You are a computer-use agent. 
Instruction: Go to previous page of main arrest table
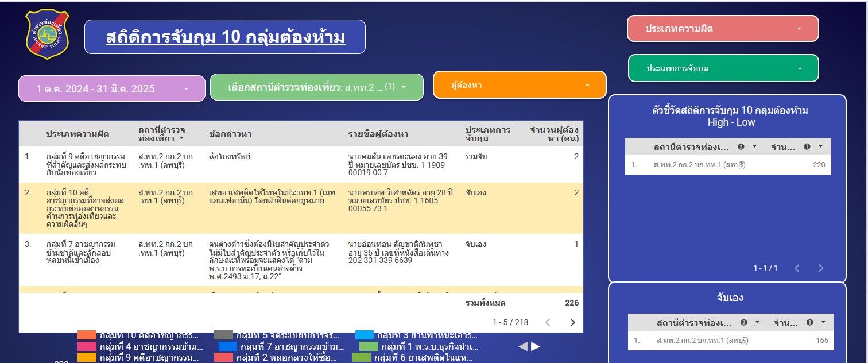pyautogui.click(x=548, y=322)
